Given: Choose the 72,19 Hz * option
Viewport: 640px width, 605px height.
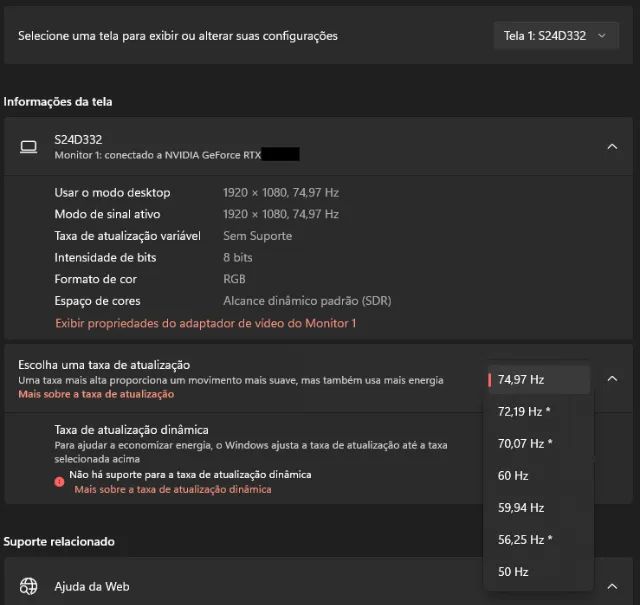Looking at the screenshot, I should (539, 411).
